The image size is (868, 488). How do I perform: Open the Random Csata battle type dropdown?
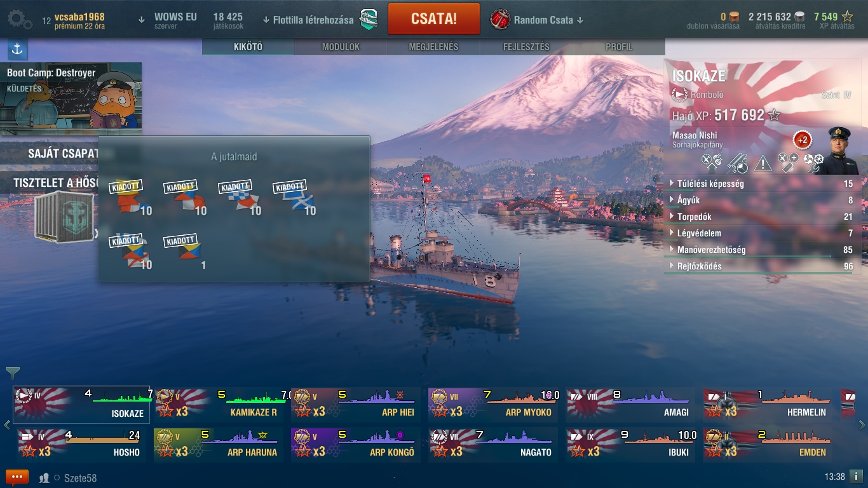click(538, 20)
